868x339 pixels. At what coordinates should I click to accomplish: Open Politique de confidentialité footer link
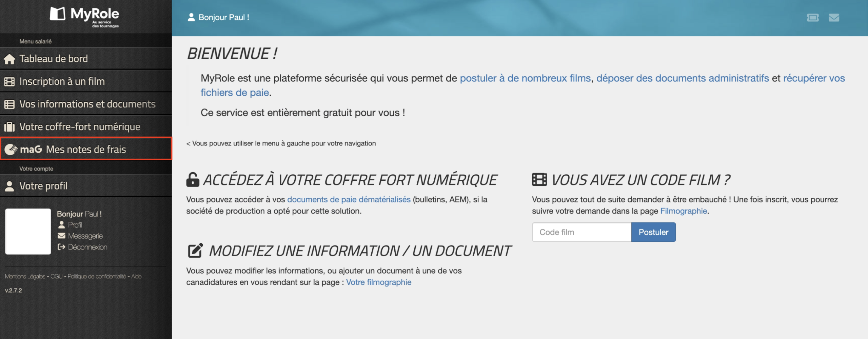coord(97,276)
